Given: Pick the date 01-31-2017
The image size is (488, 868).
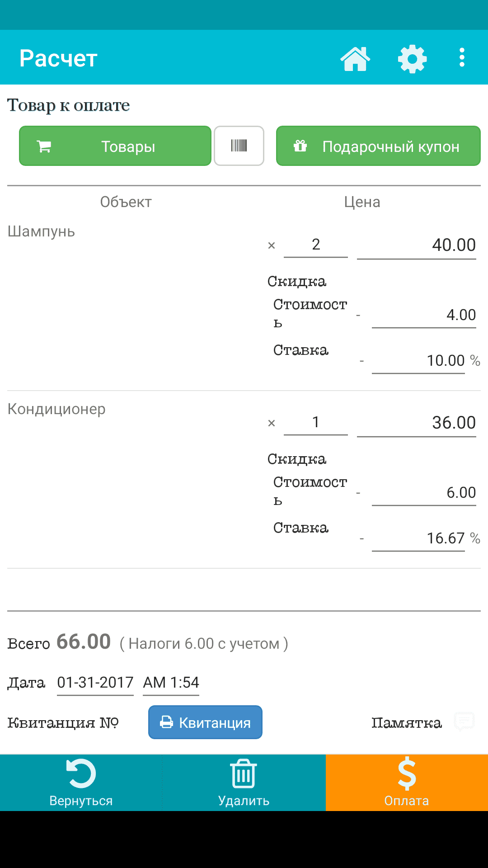Looking at the screenshot, I should tap(95, 682).
